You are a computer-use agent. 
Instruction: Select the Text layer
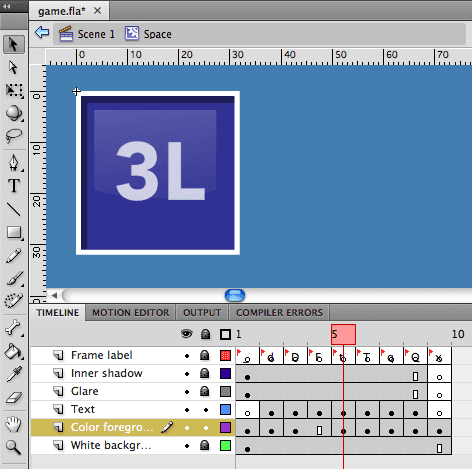pyautogui.click(x=83, y=409)
